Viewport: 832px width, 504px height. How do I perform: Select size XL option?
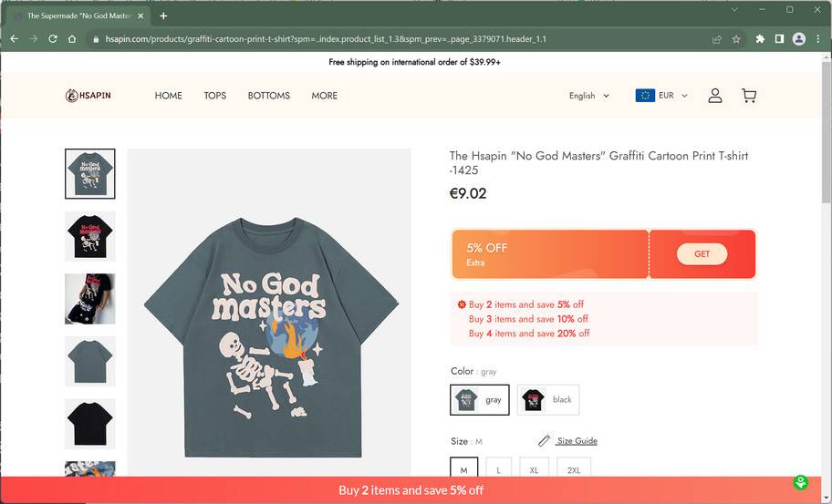coord(534,469)
